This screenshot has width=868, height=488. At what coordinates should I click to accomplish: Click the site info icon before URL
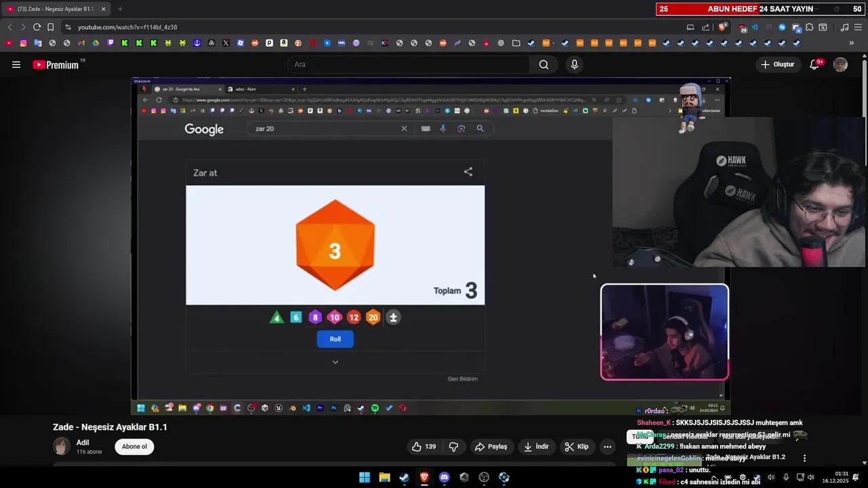(67, 27)
